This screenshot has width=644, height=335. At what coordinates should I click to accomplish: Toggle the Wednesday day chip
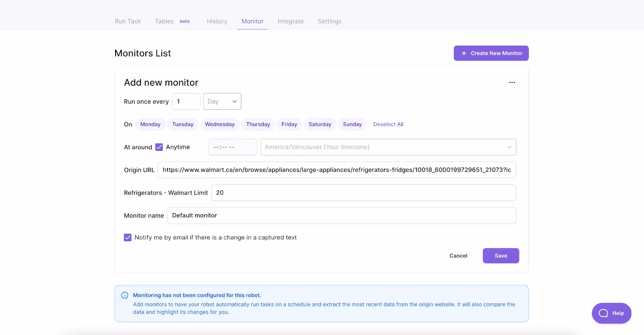pyautogui.click(x=220, y=124)
